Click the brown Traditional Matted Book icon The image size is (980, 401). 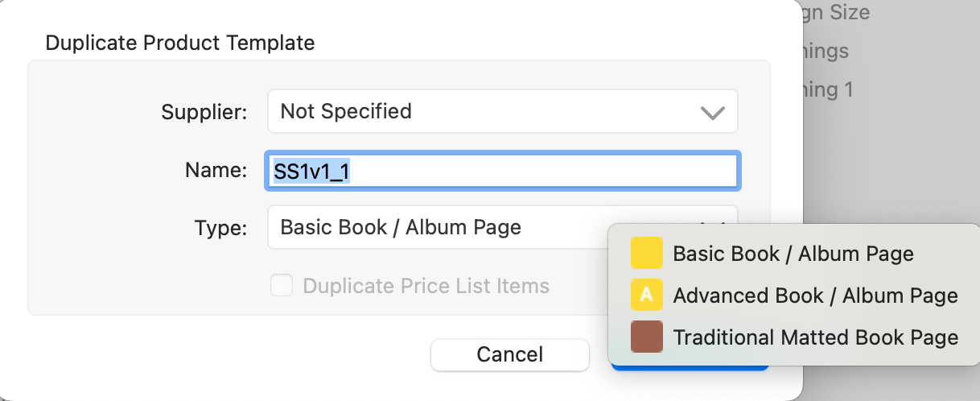tap(646, 337)
